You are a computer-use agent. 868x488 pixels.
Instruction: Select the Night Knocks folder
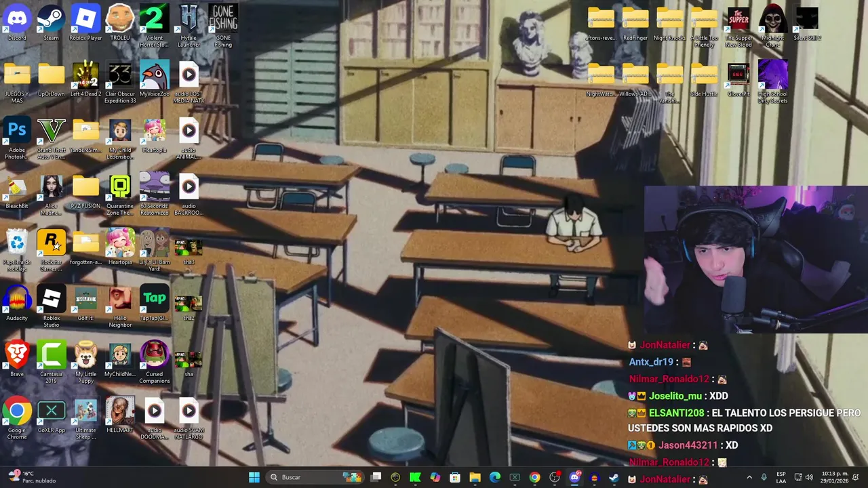670,23
